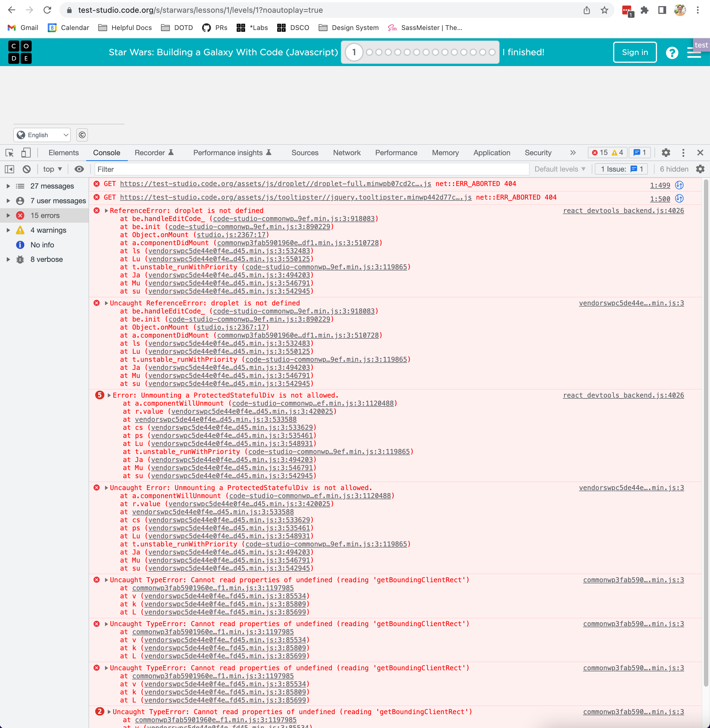This screenshot has height=728, width=710.
Task: Click the 15 errors 4 warnings counter
Action: (x=608, y=152)
